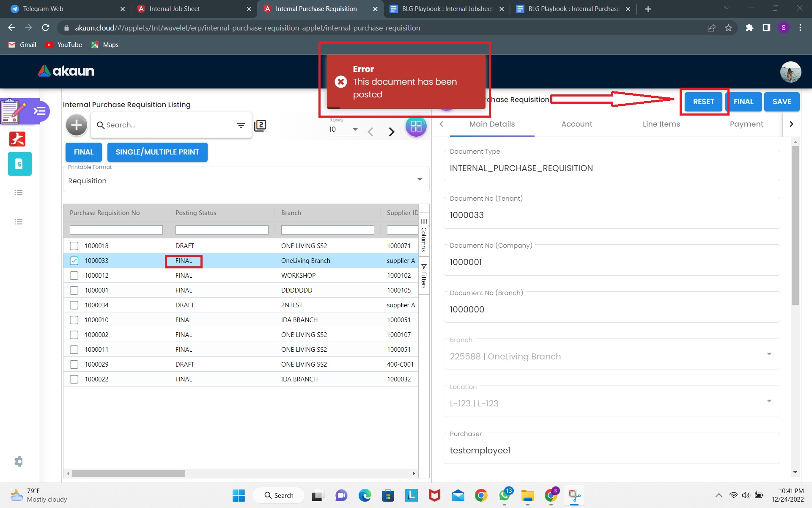Click the multi-select pages icon

point(260,125)
